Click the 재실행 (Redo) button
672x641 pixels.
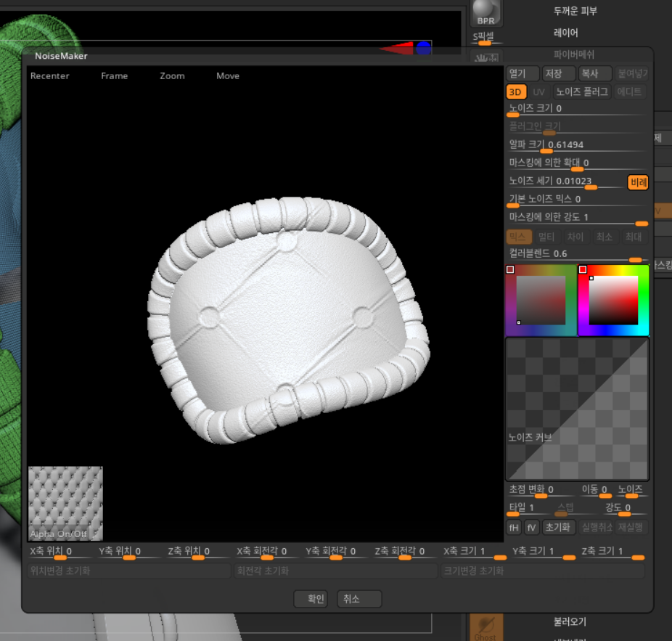[631, 527]
